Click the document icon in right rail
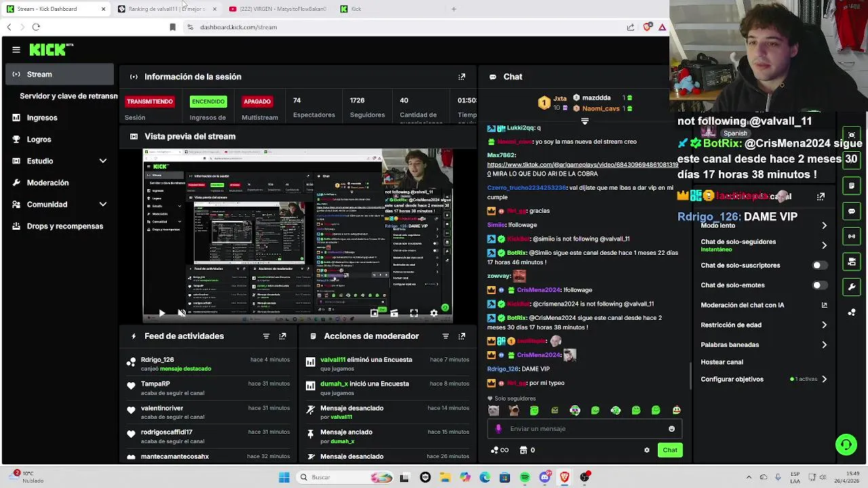 pos(852,186)
